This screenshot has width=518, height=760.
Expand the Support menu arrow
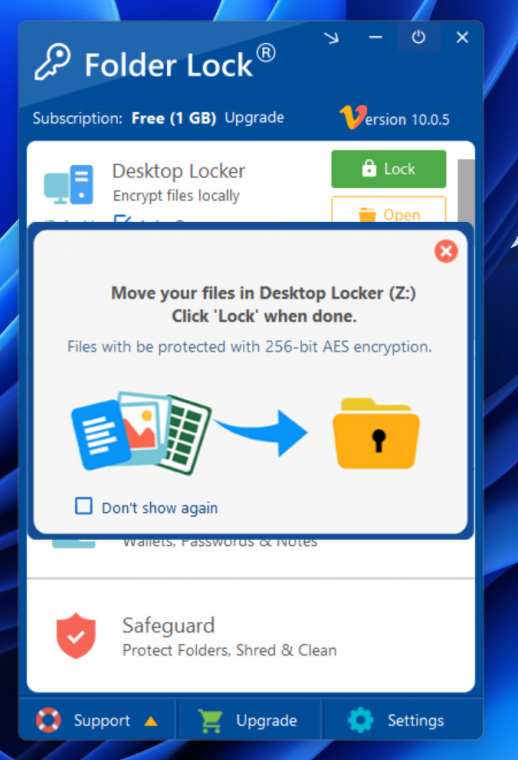coord(151,721)
